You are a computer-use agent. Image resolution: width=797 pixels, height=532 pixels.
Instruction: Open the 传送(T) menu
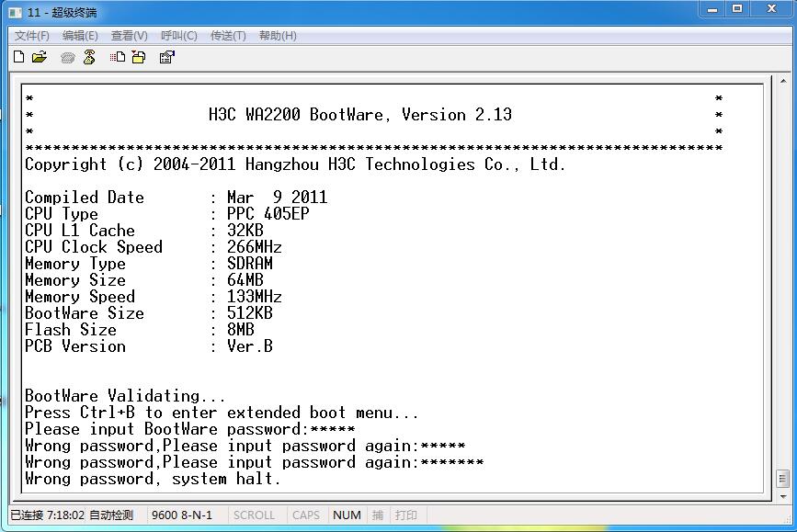coord(228,36)
